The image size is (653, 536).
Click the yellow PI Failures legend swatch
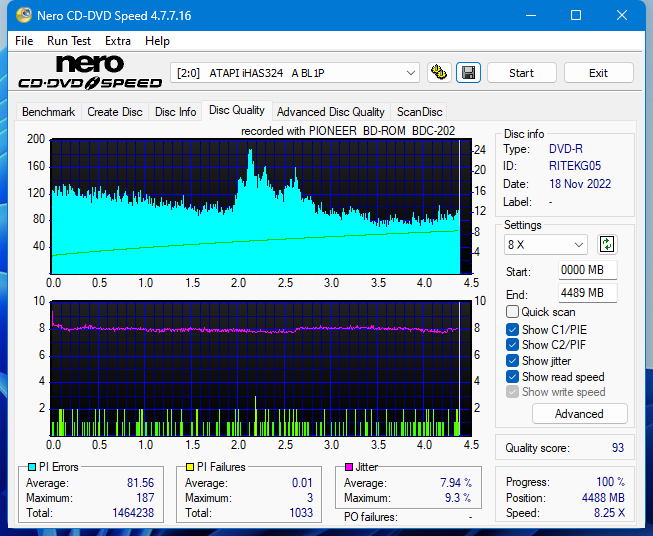[190, 467]
